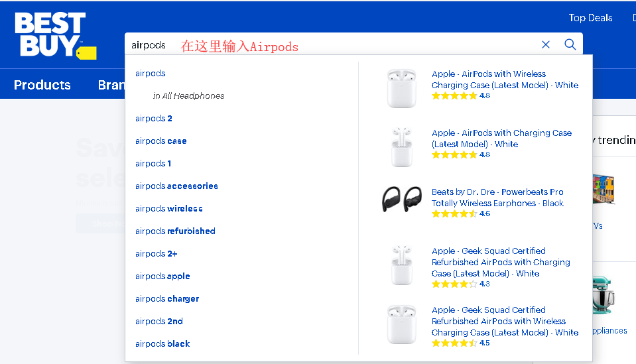Open AirPods with Wireless Charging Case product thumbnail
Viewport: 636px width, 364px height.
click(x=401, y=88)
